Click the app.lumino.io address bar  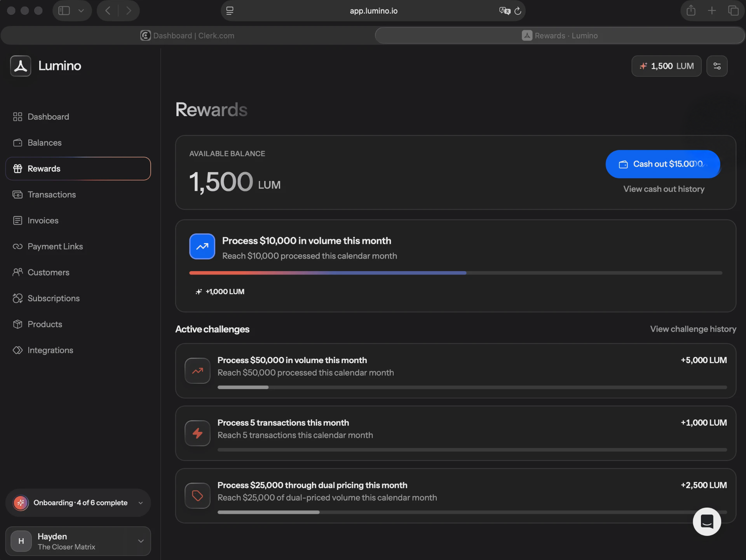coord(373,11)
